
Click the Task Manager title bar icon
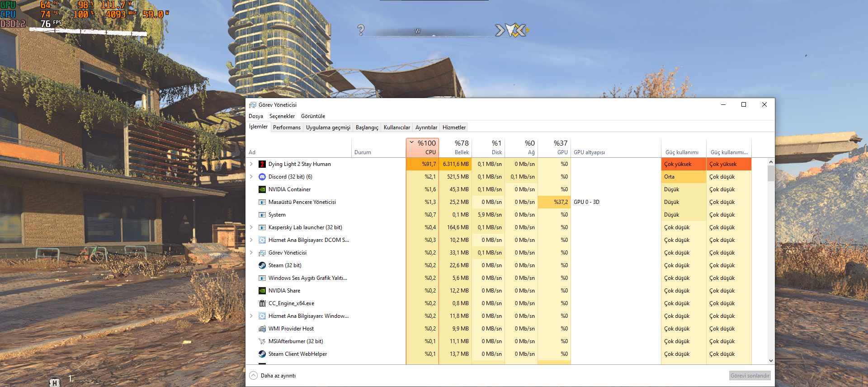[253, 105]
